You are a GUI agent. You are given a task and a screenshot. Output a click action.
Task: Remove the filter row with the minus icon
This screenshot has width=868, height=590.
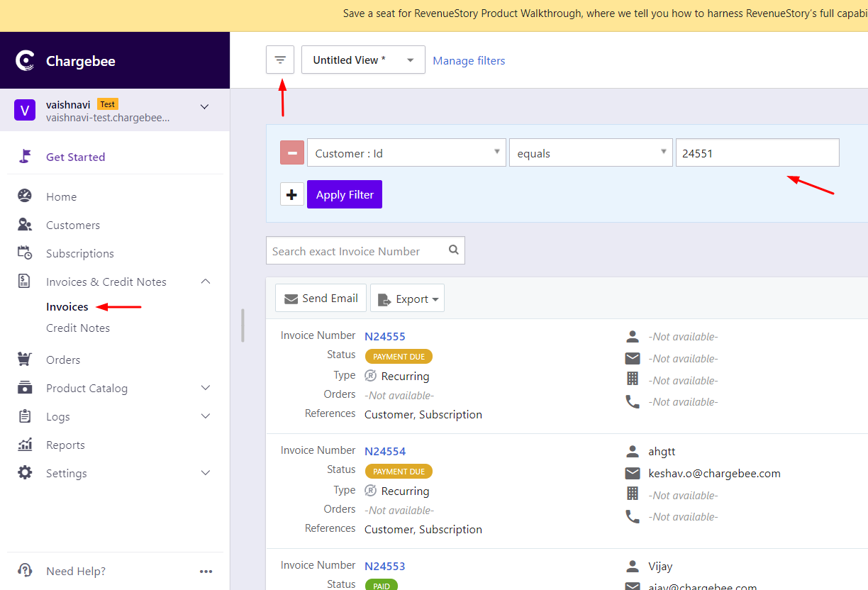(291, 152)
